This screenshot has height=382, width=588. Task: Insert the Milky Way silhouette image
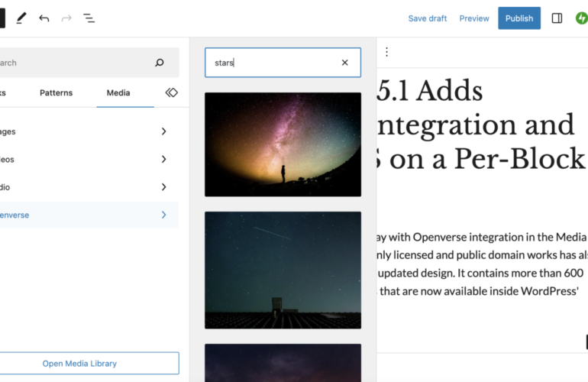tap(283, 144)
